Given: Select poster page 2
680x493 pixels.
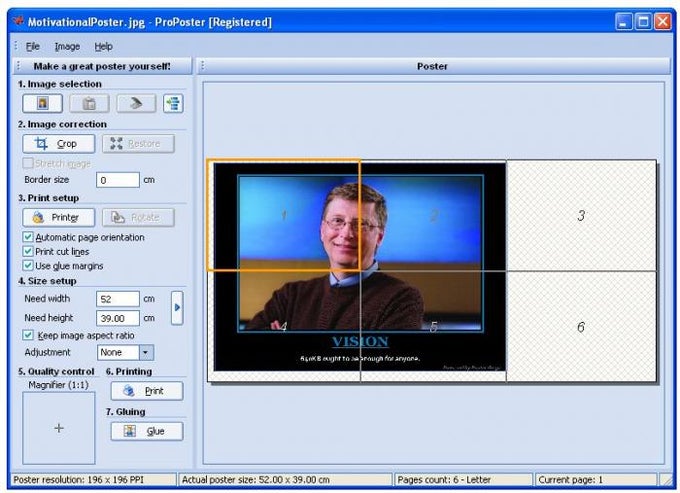Looking at the screenshot, I should [433, 215].
